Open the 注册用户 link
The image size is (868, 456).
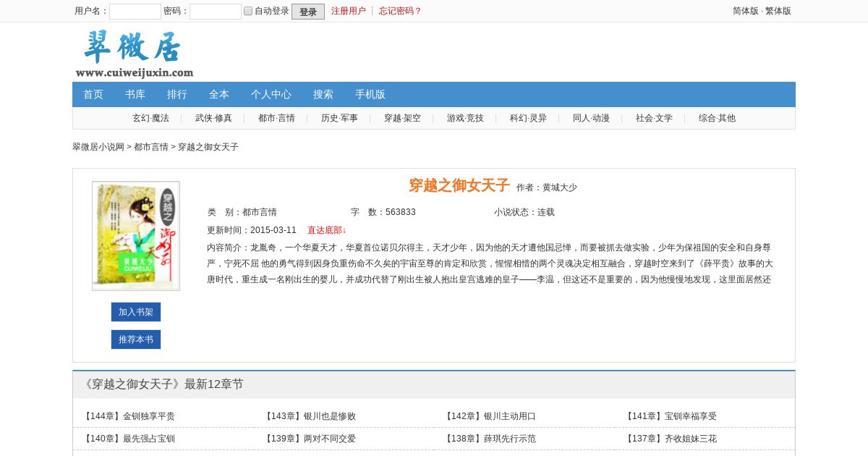[349, 11]
